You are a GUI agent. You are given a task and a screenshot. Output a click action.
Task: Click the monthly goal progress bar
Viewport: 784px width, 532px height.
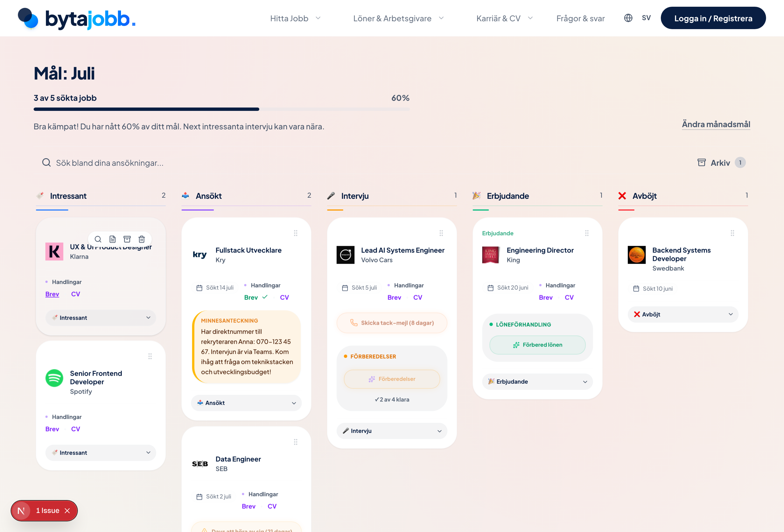pyautogui.click(x=222, y=109)
